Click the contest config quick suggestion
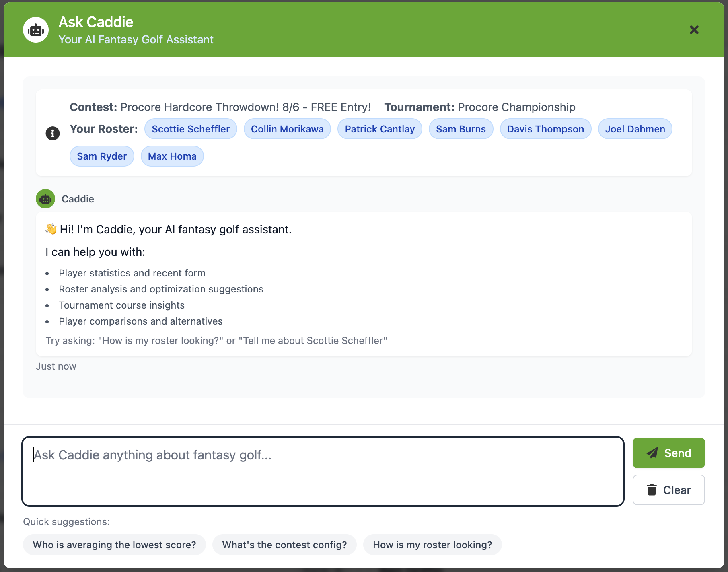The image size is (728, 572). tap(285, 545)
